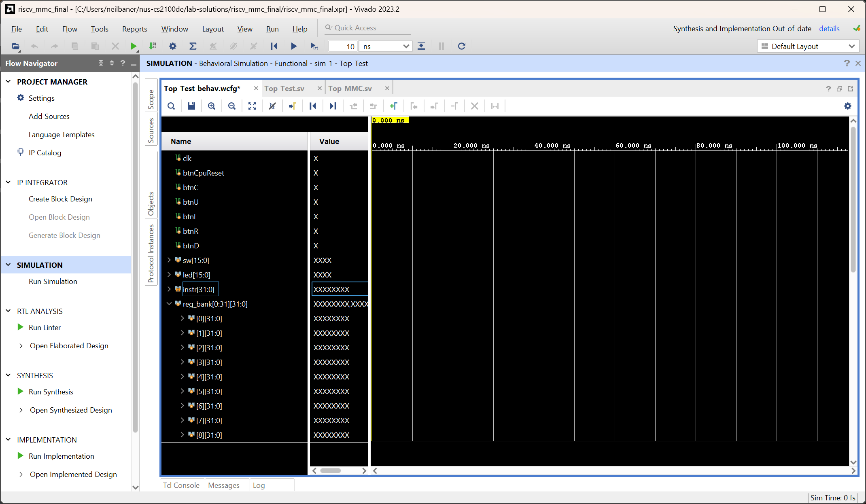Open the Default Layout dropdown
The height and width of the screenshot is (504, 866).
click(808, 47)
